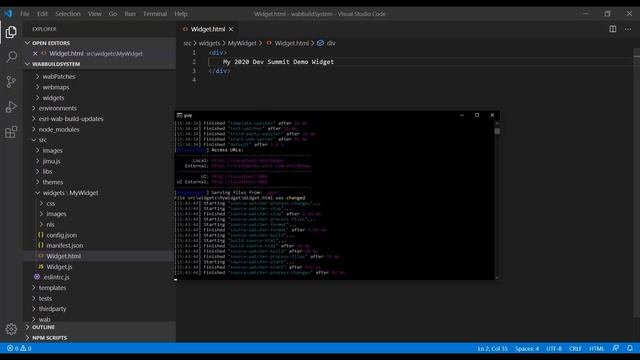Split the editor to the right
The width and height of the screenshot is (640, 360).
point(613,29)
